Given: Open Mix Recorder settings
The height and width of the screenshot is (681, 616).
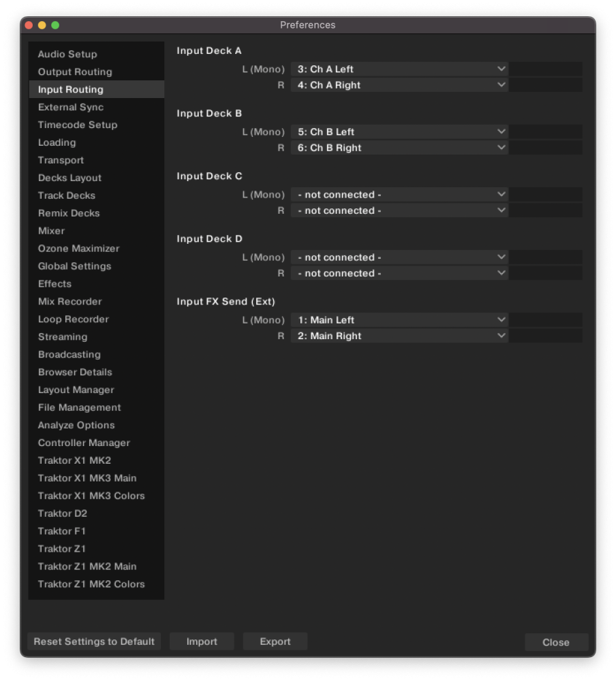Looking at the screenshot, I should 97,302.
